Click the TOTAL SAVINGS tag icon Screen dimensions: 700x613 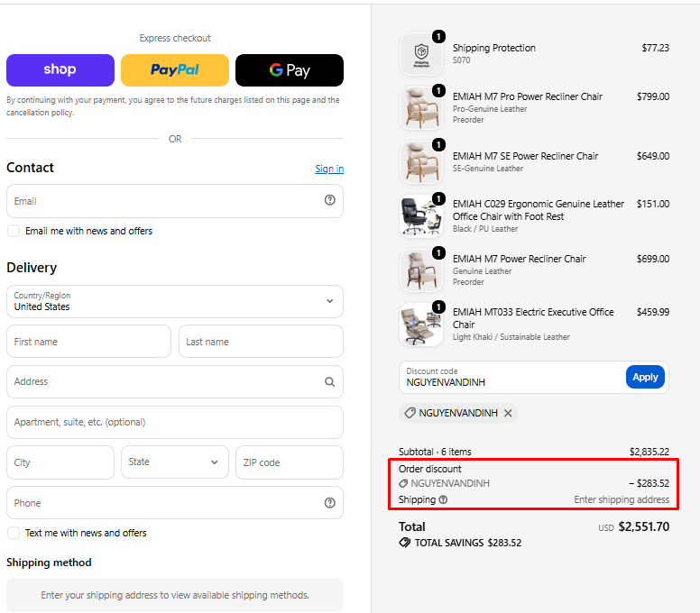pyautogui.click(x=405, y=543)
